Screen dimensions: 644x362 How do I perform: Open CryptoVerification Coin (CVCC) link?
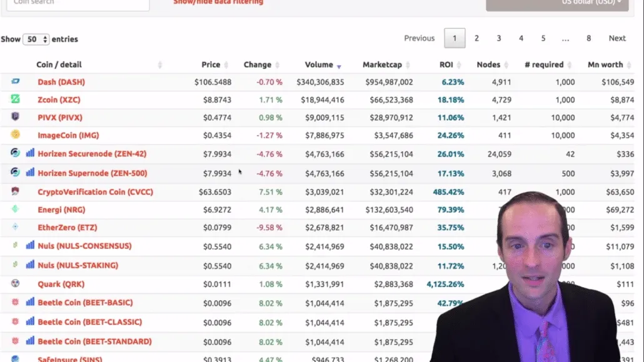[x=95, y=191]
